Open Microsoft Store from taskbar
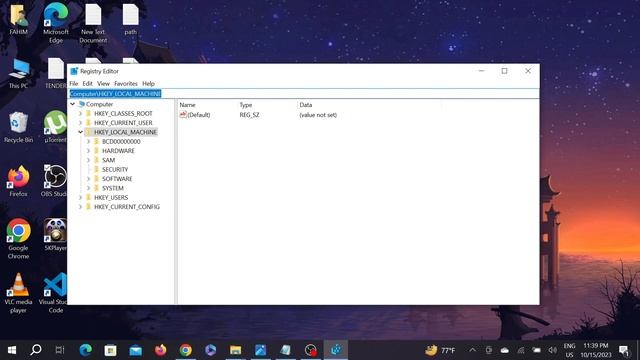Screen dimensions: 640x360 111,350
